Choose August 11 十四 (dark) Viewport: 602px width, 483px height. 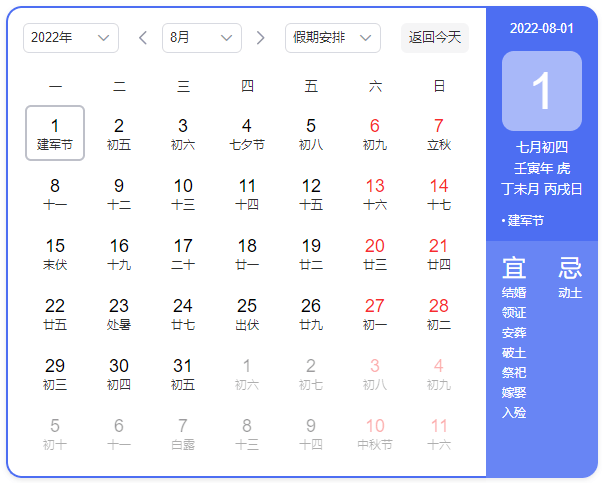pyautogui.click(x=247, y=193)
